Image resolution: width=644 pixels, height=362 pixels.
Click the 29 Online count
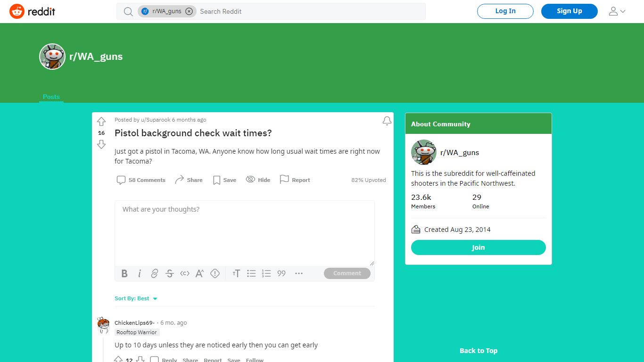pos(480,201)
